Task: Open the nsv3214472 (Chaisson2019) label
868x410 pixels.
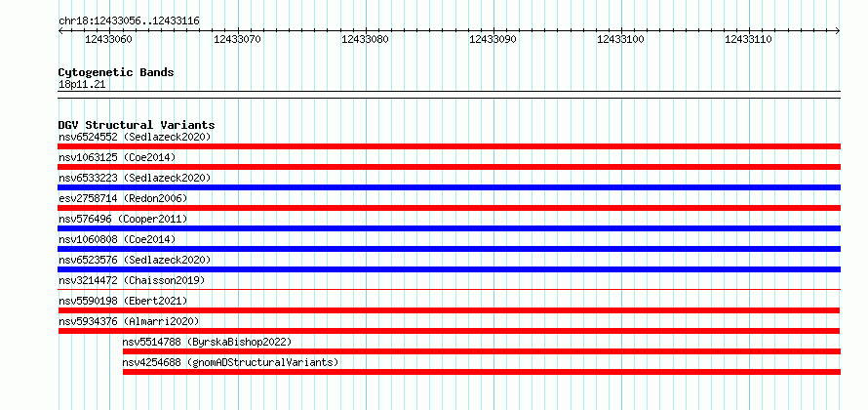Action: (x=132, y=280)
